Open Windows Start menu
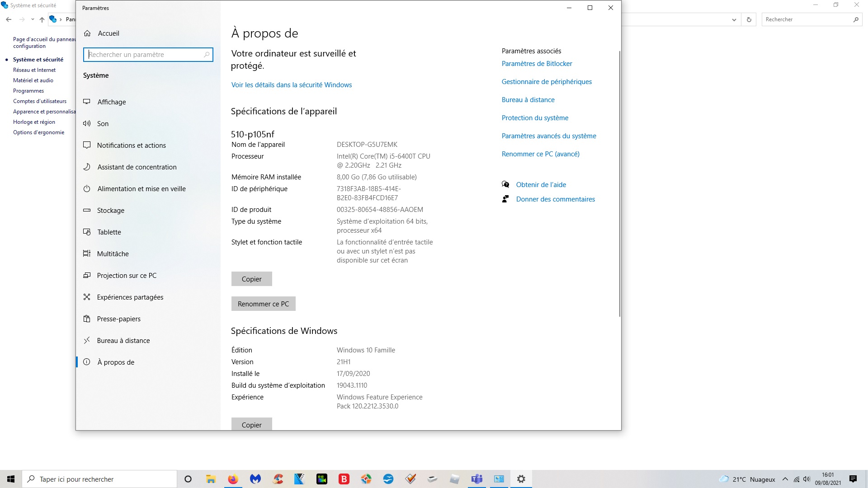The width and height of the screenshot is (868, 488). pyautogui.click(x=11, y=479)
